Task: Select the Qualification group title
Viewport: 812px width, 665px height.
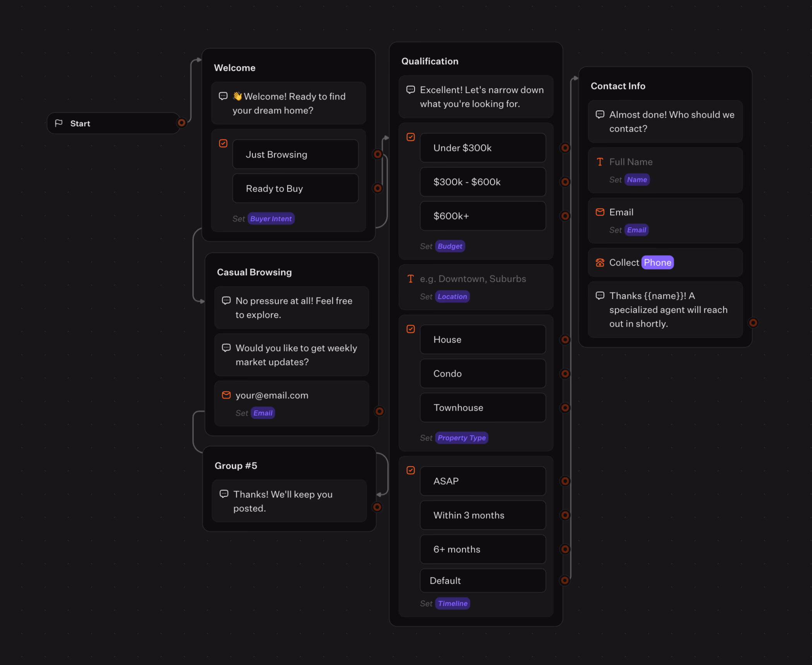Action: click(429, 61)
